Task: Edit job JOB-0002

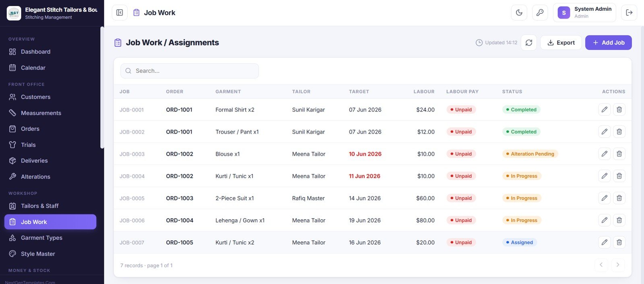Action: click(x=605, y=132)
